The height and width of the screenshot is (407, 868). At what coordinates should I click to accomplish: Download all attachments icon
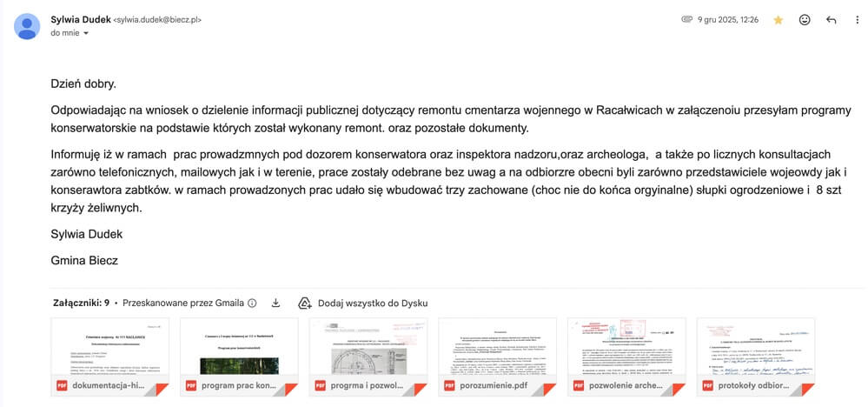click(x=275, y=303)
